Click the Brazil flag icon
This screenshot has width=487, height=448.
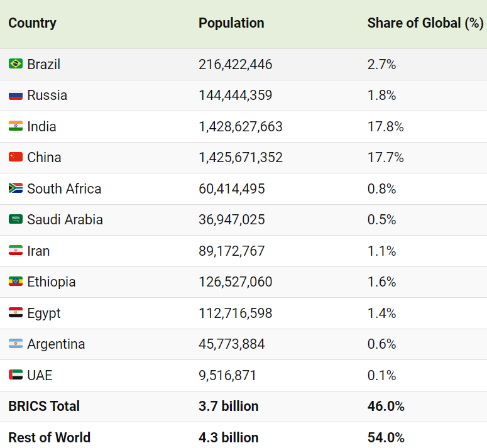[16, 64]
